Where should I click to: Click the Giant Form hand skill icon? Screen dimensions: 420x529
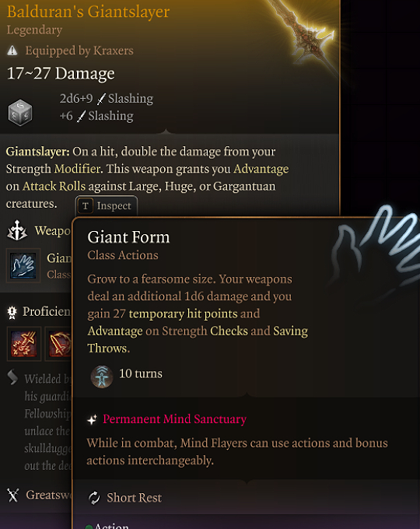click(23, 266)
